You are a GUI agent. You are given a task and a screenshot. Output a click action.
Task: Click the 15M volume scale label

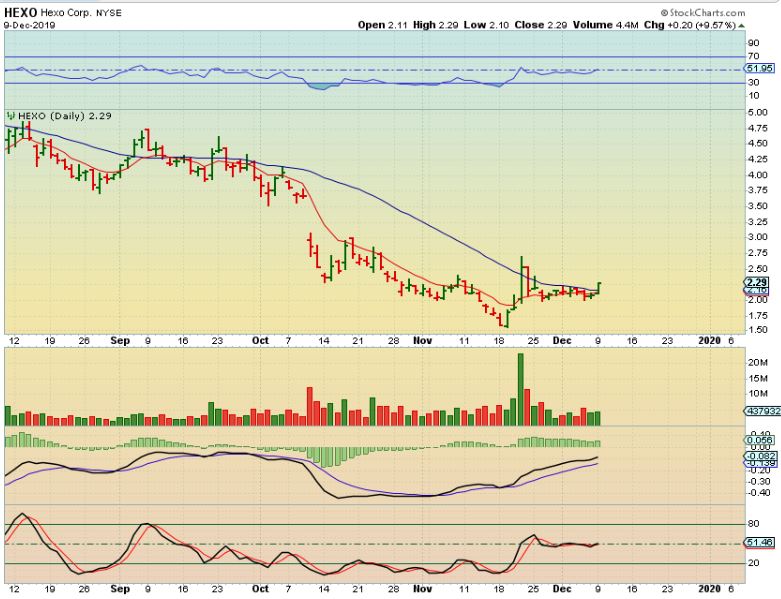click(757, 378)
